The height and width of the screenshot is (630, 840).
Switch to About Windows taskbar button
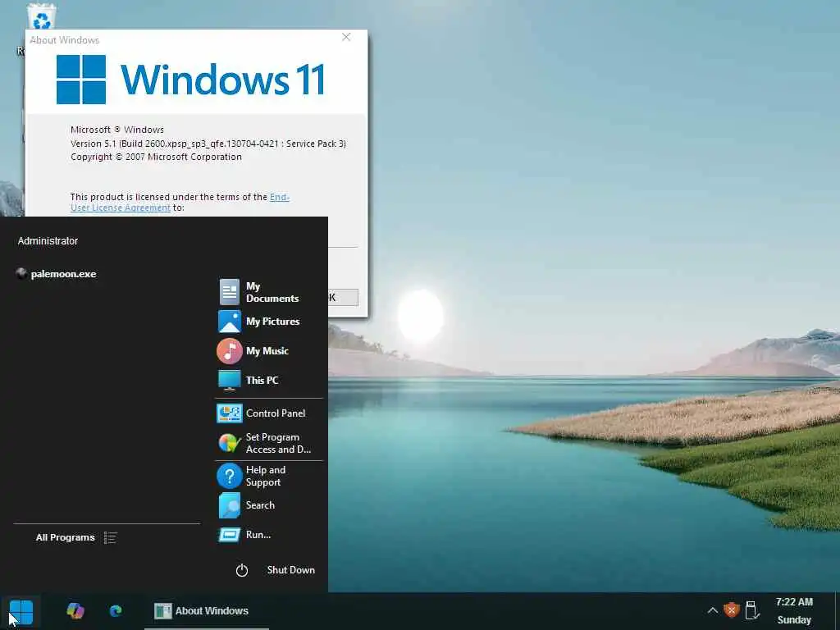click(206, 610)
